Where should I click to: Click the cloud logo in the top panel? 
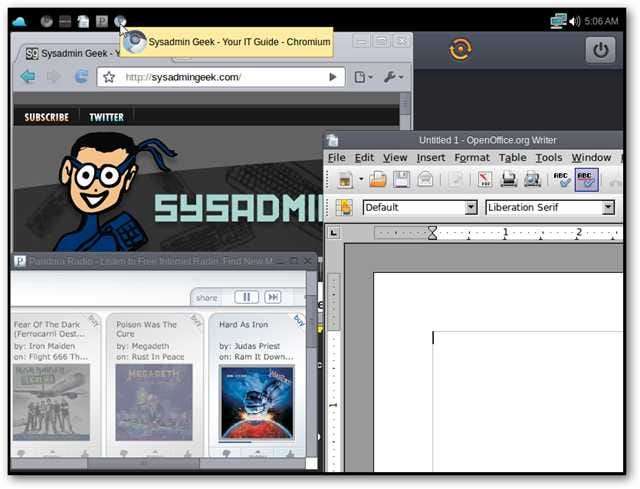point(19,21)
